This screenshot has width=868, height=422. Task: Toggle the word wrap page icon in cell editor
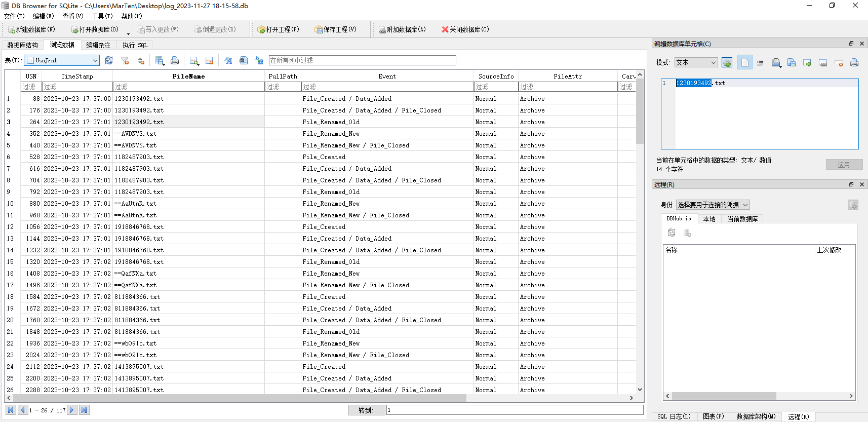[744, 63]
